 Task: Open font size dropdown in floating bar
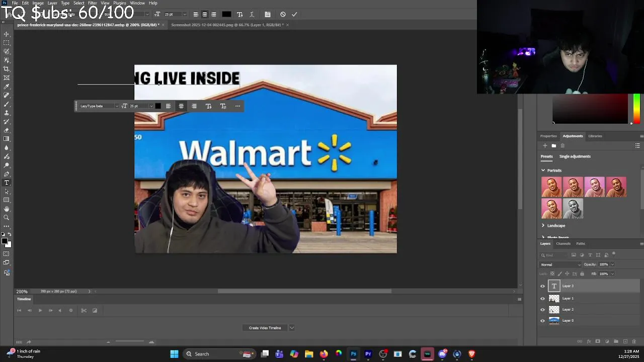[151, 106]
